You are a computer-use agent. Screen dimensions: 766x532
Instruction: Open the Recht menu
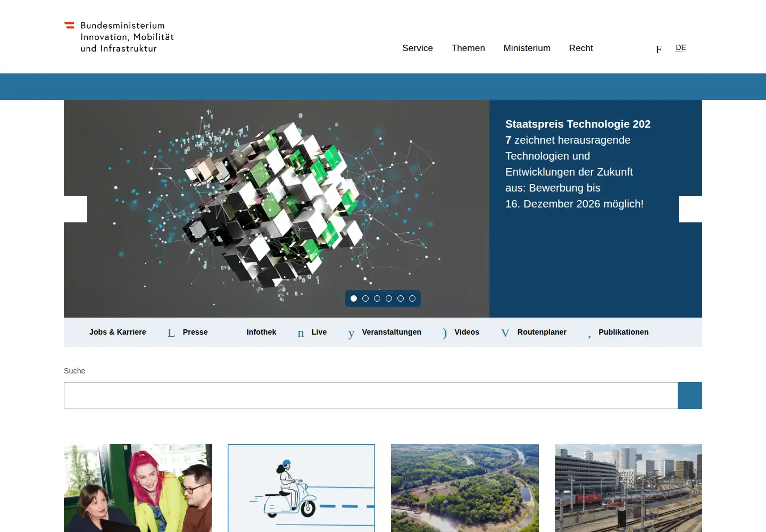click(581, 48)
